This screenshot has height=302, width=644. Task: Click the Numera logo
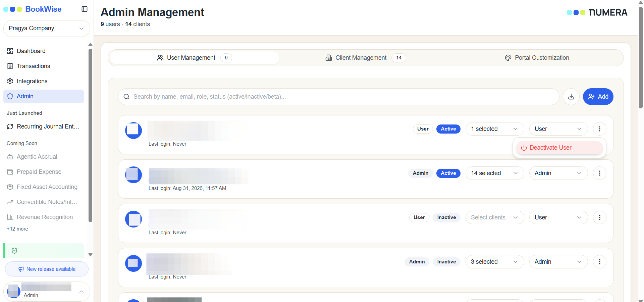tap(597, 12)
